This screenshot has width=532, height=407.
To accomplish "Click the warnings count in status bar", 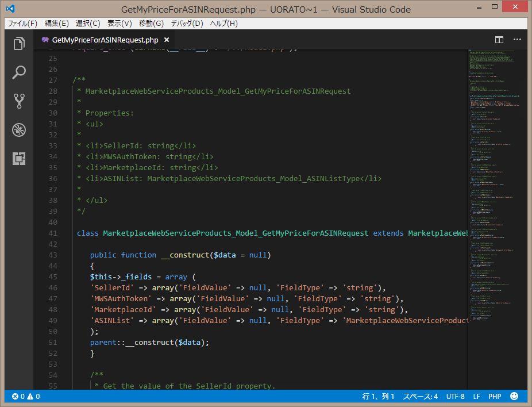I will point(33,396).
